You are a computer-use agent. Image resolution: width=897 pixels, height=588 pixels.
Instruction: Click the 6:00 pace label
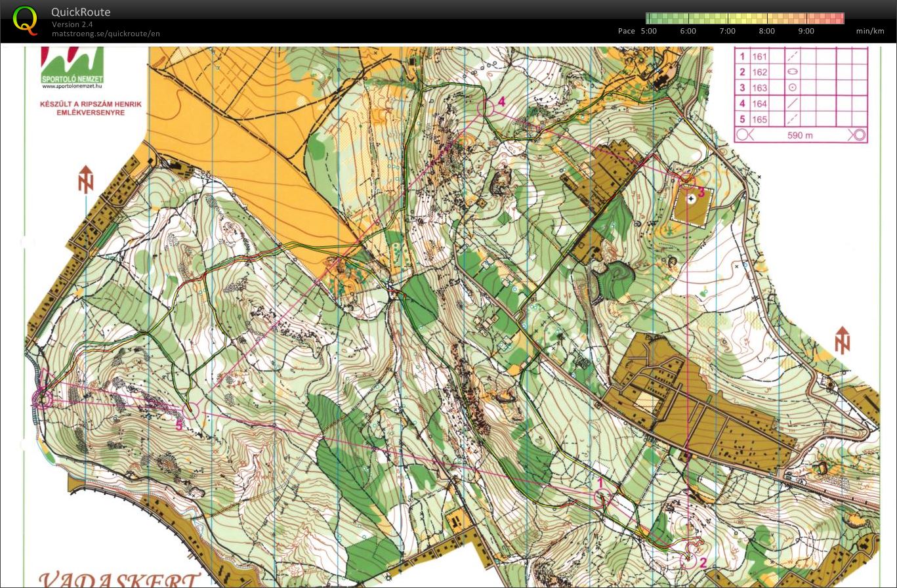point(688,31)
